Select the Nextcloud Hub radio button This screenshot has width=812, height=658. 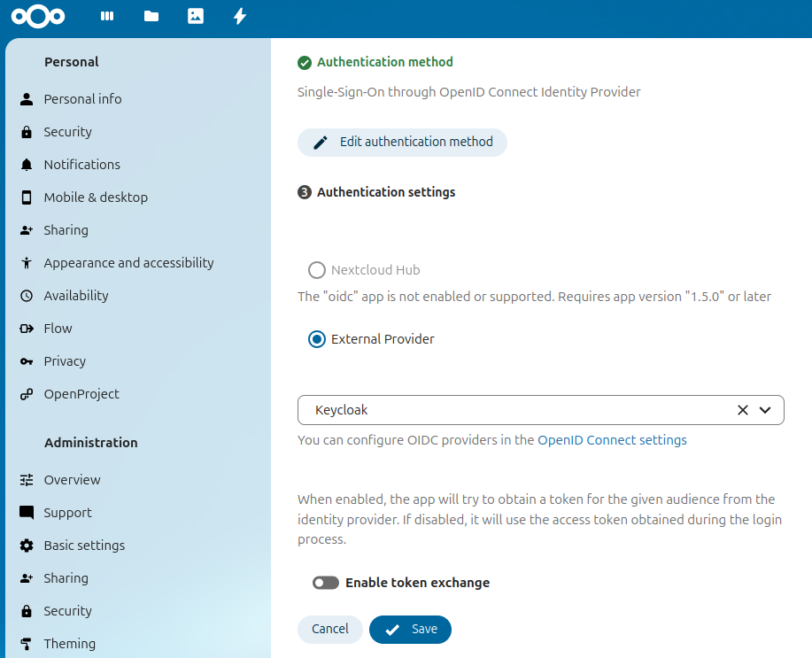316,270
